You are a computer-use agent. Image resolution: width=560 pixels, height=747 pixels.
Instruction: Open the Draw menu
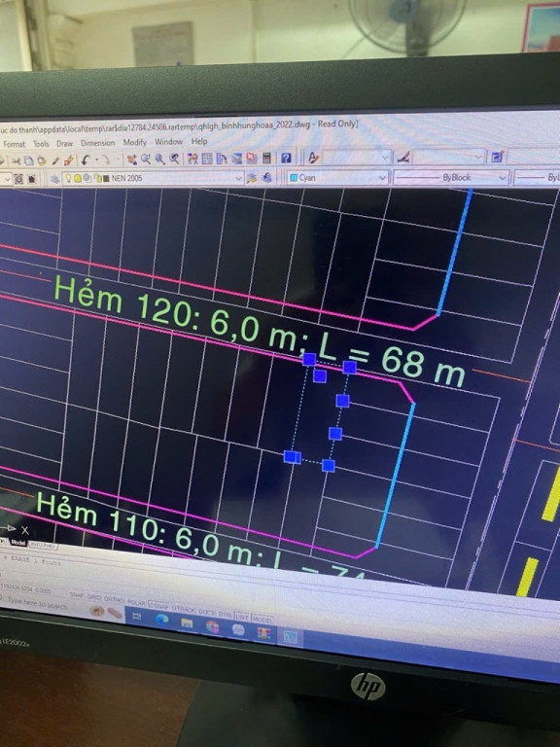(x=65, y=143)
